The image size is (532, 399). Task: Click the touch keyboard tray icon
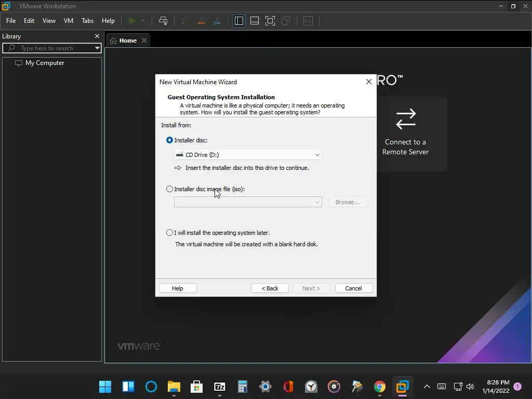coord(442,387)
